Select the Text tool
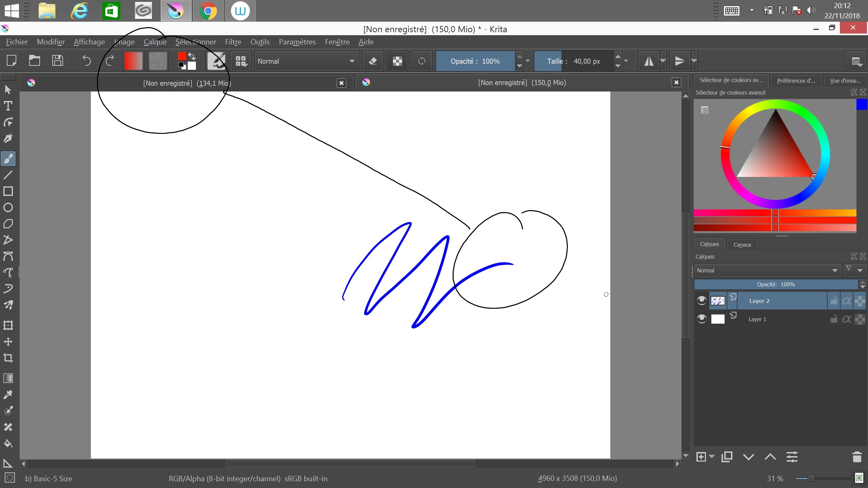Viewport: 868px width, 488px height. point(8,105)
